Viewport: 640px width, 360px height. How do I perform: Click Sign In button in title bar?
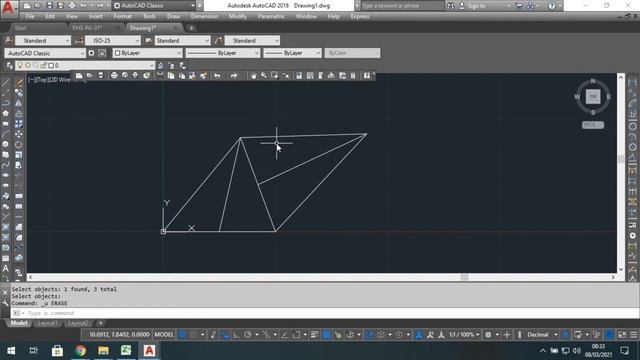point(476,6)
